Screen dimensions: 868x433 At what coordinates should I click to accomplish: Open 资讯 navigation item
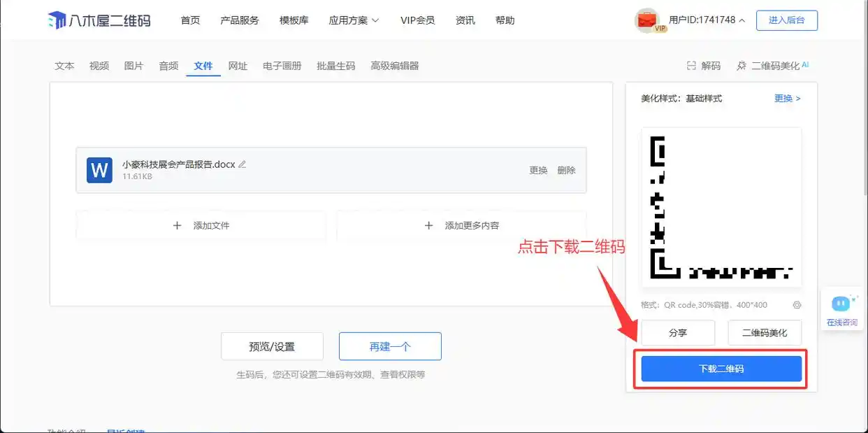465,20
